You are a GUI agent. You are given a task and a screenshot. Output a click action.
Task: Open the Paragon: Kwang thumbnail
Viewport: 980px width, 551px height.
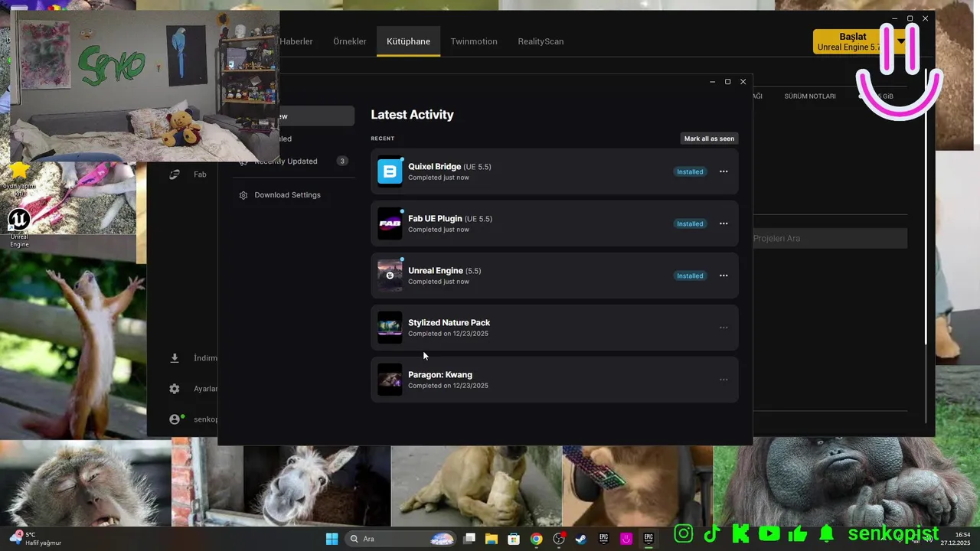point(390,380)
